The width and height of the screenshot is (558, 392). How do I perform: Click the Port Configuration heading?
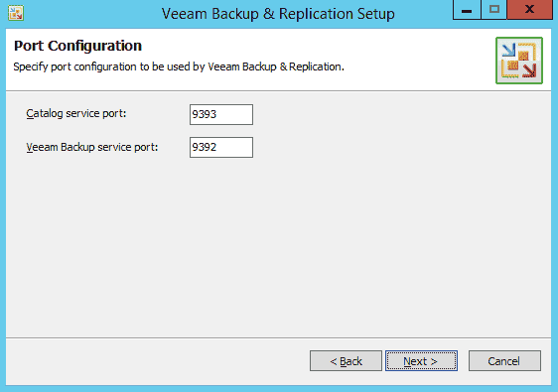pos(77,46)
